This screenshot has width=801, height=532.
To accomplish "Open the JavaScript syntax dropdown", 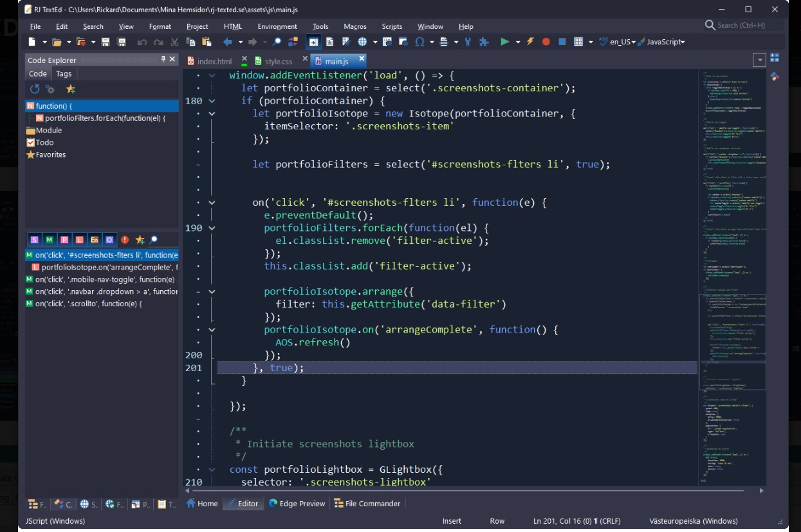I will point(665,42).
